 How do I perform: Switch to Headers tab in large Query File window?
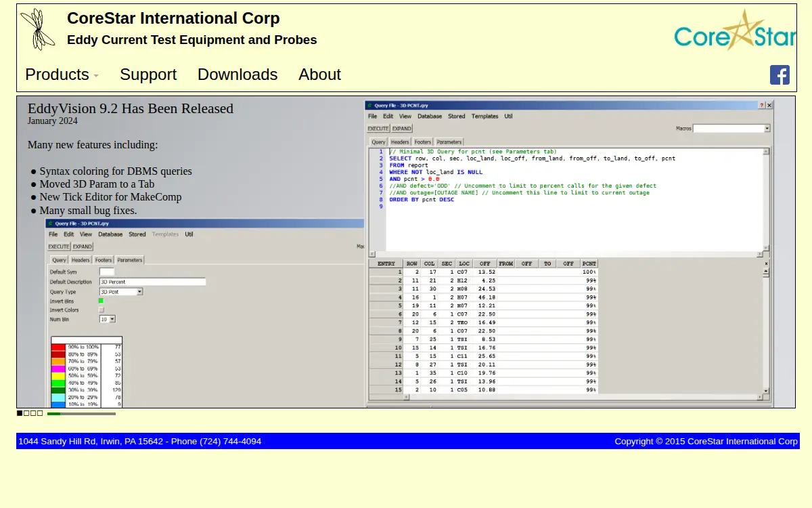click(400, 142)
